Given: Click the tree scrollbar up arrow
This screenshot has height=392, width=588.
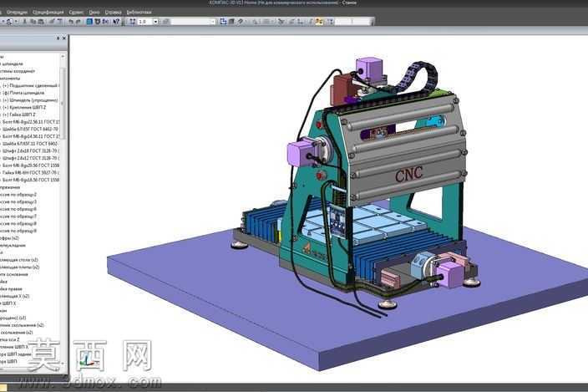Looking at the screenshot, I should [63, 56].
